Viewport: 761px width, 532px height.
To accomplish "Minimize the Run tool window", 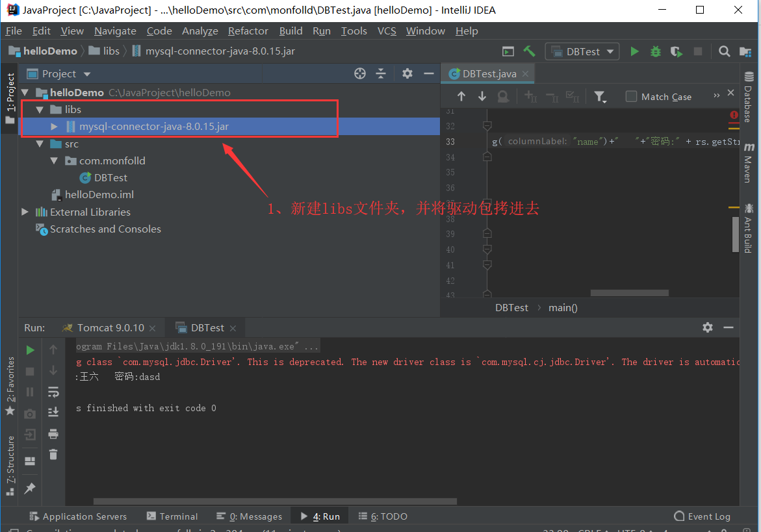I will [729, 328].
